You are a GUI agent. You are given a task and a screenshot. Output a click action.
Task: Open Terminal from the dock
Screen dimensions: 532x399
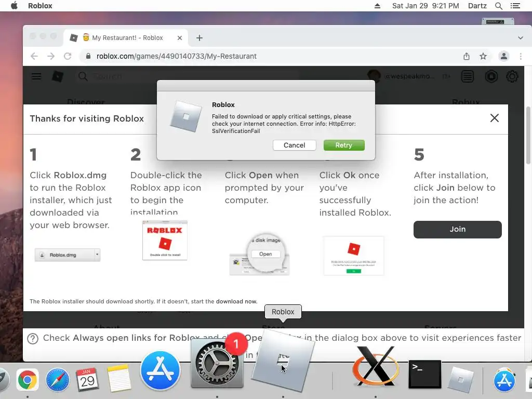point(425,374)
